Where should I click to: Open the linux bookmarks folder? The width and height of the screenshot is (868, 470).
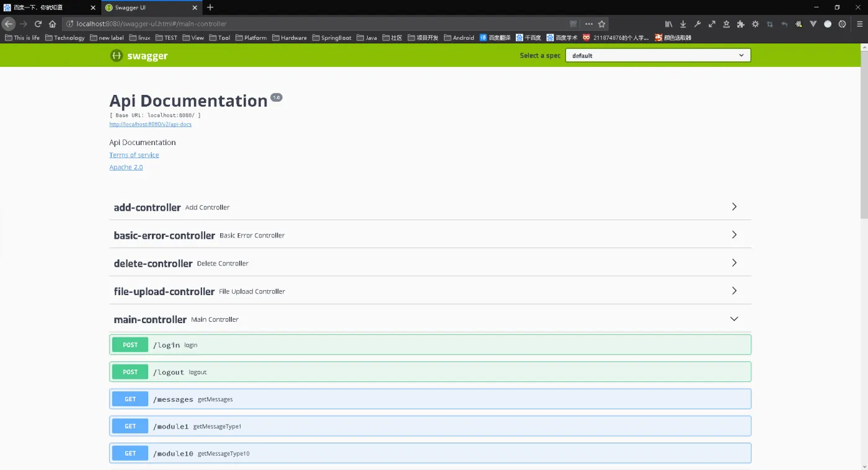(139, 38)
